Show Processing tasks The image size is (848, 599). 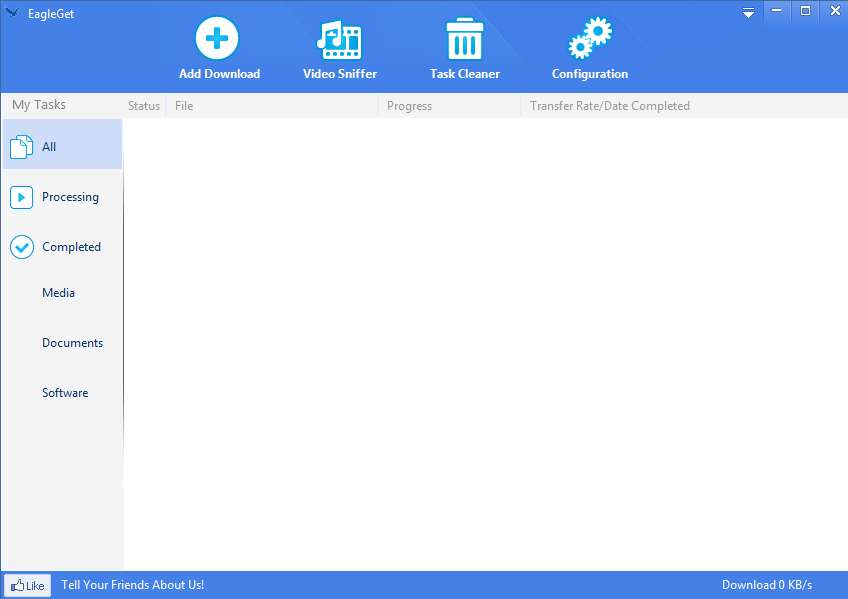63,197
